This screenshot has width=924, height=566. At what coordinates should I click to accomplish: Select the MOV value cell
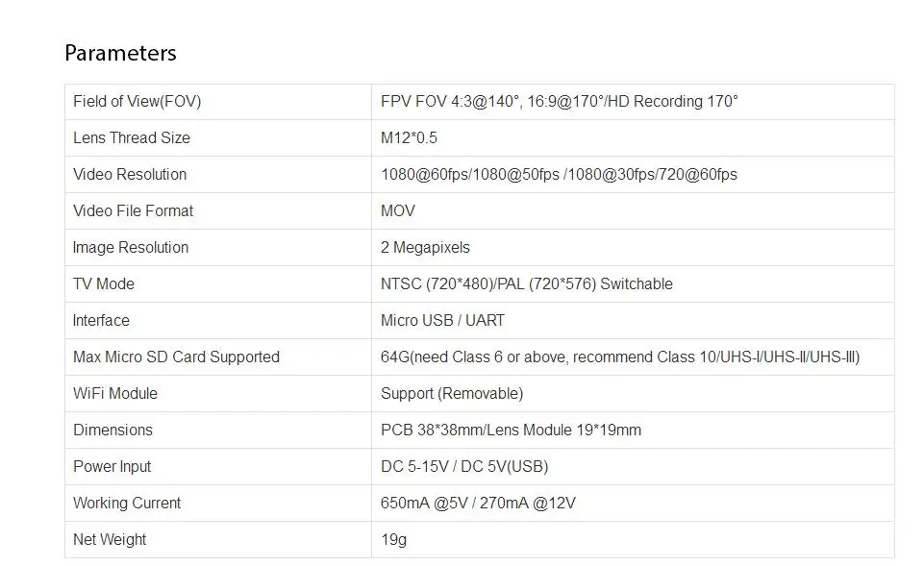click(398, 211)
